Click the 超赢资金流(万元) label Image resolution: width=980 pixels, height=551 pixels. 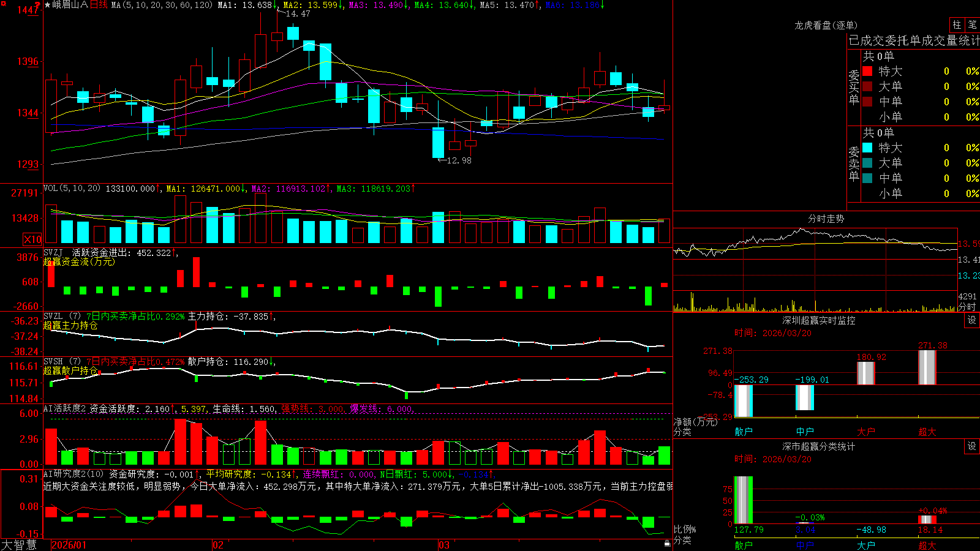(x=79, y=261)
